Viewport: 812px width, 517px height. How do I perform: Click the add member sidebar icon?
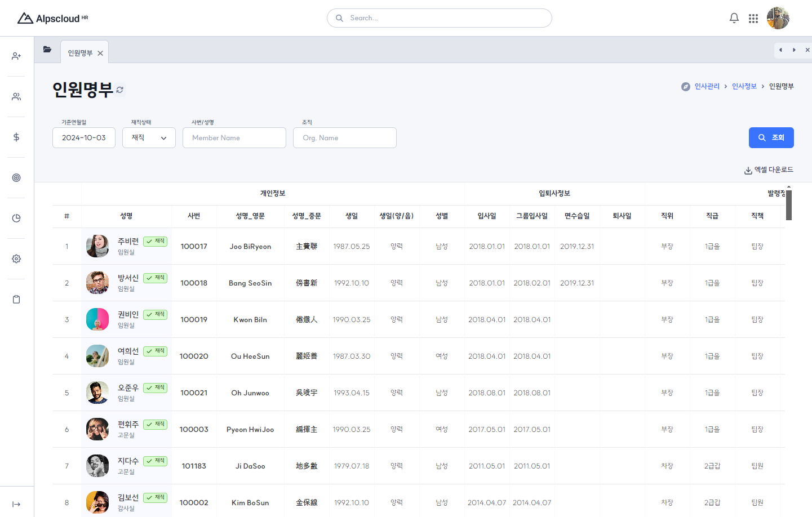[x=16, y=56]
